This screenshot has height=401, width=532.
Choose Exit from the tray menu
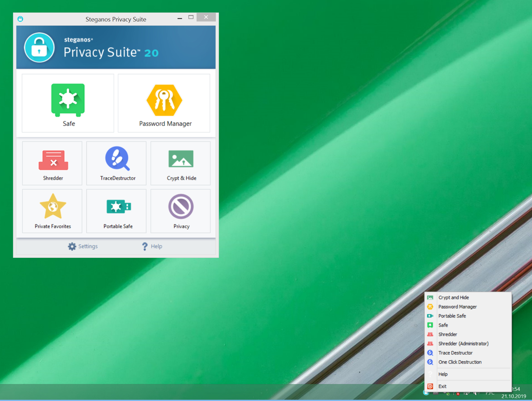point(468,386)
